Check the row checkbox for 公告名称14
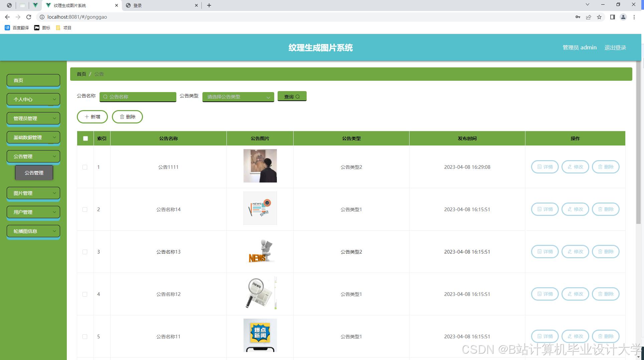644x360 pixels. [x=85, y=210]
